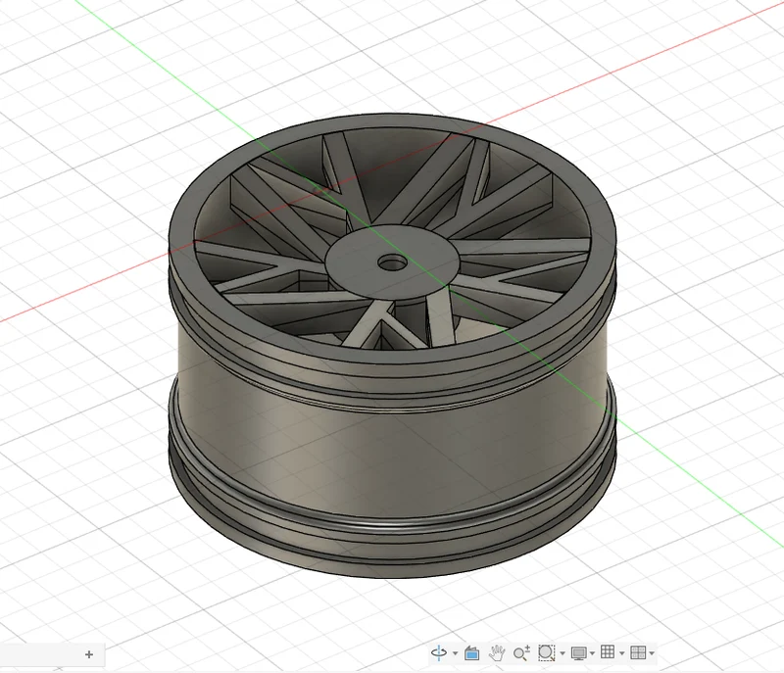Choose the Pan hand tool

point(497,652)
